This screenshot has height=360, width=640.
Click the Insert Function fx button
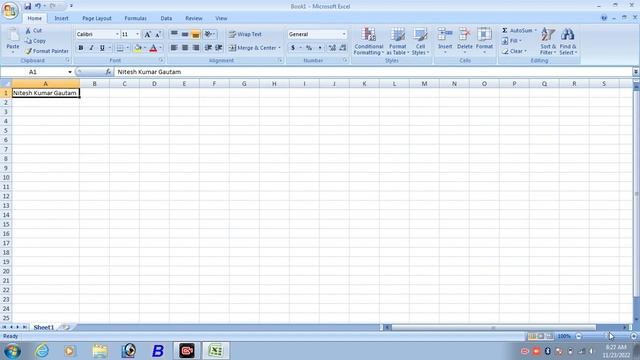pos(108,72)
